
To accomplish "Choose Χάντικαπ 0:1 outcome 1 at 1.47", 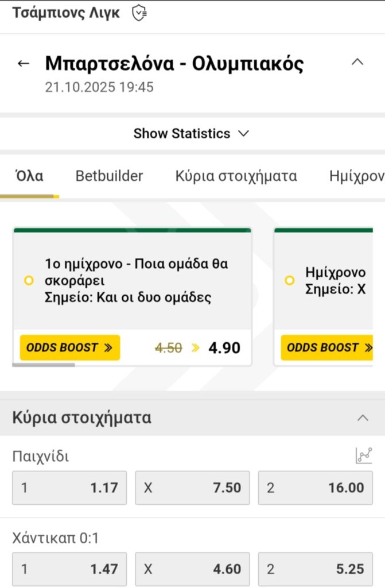I will tap(69, 569).
